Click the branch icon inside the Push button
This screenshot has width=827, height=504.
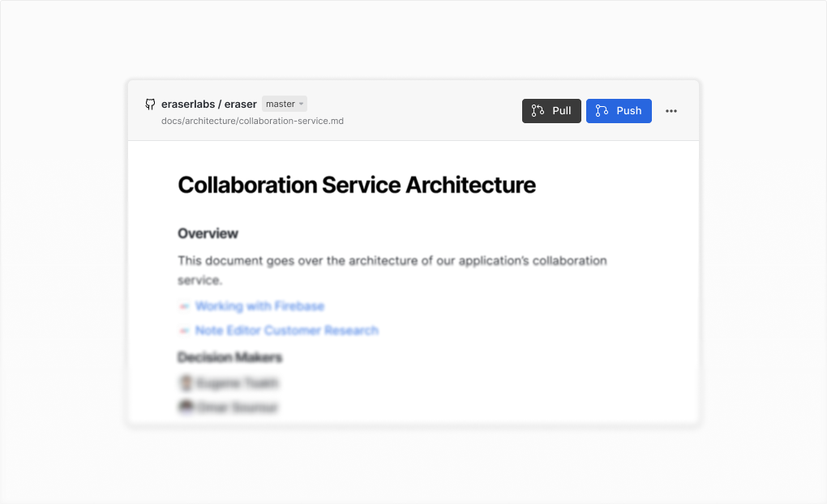601,111
